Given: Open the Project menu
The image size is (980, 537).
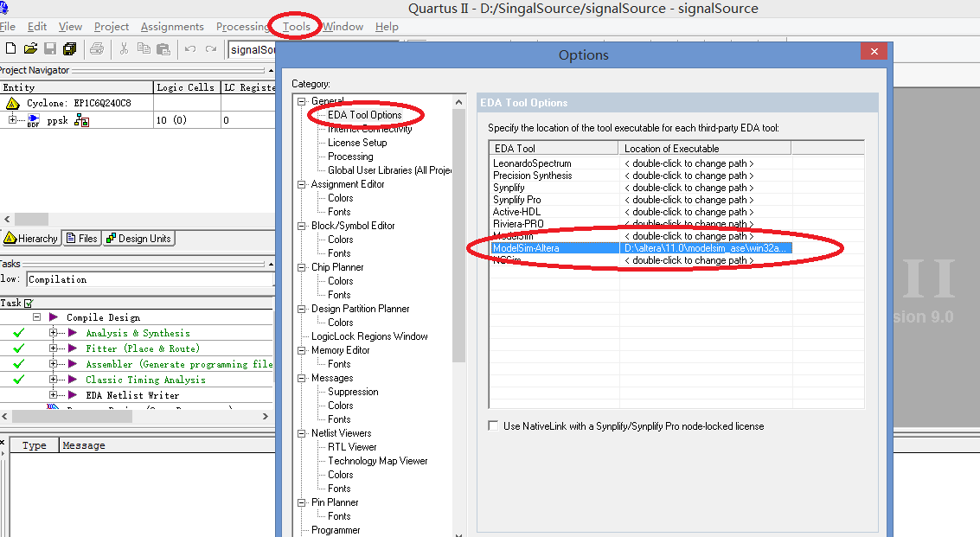Looking at the screenshot, I should pos(112,26).
